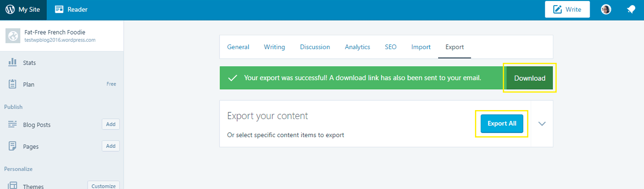644x189 pixels.
Task: Switch to the Writing tab
Action: pos(274,47)
